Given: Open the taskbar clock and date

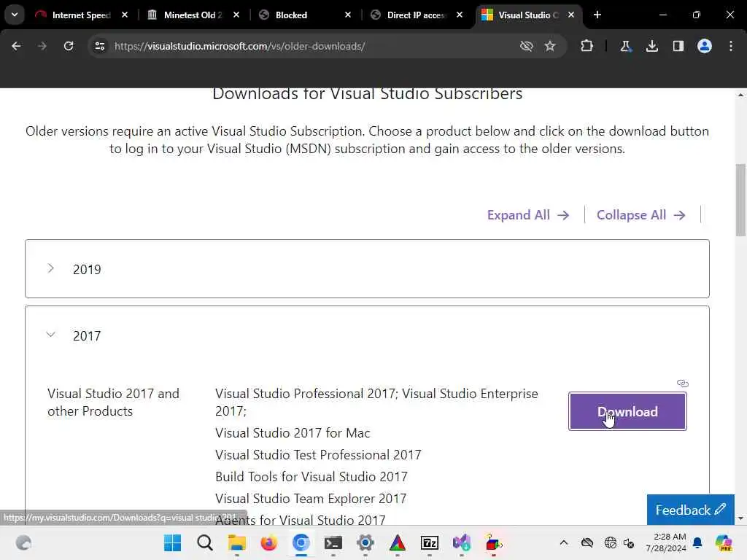Looking at the screenshot, I should tap(665, 542).
